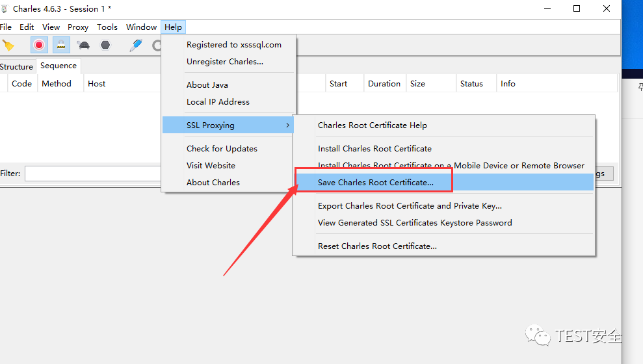This screenshot has height=364, width=643.
Task: Minimize the Charles window
Action: (x=547, y=8)
